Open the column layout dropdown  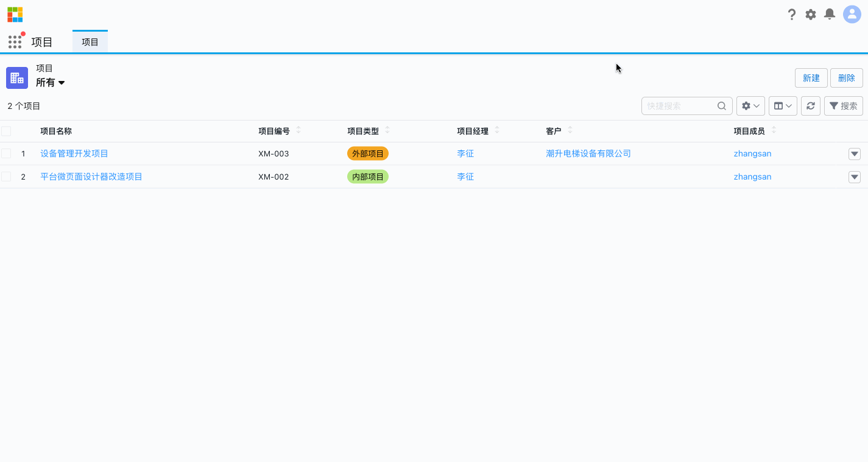click(783, 105)
